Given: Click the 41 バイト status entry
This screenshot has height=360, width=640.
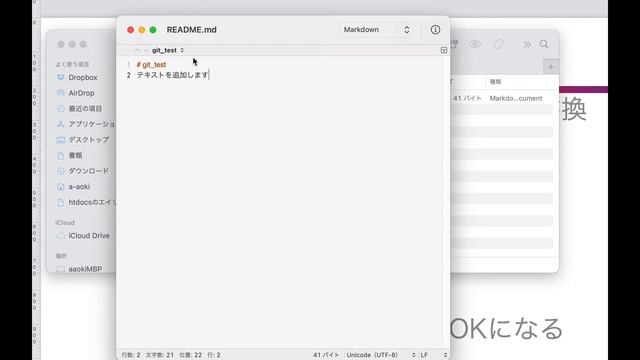Looking at the screenshot, I should pos(326,355).
